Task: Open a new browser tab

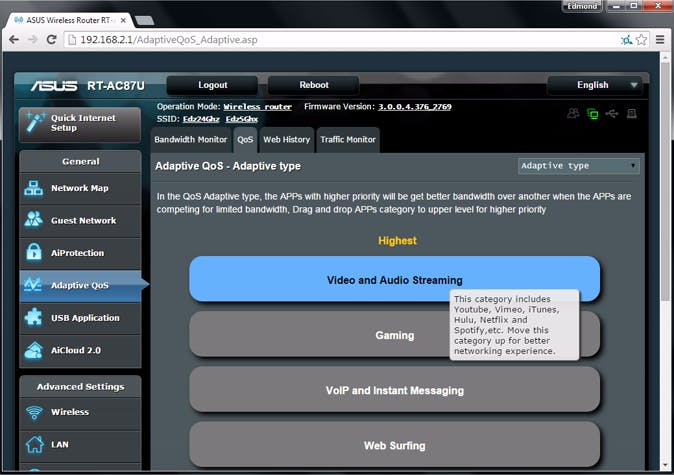Action: pyautogui.click(x=144, y=20)
